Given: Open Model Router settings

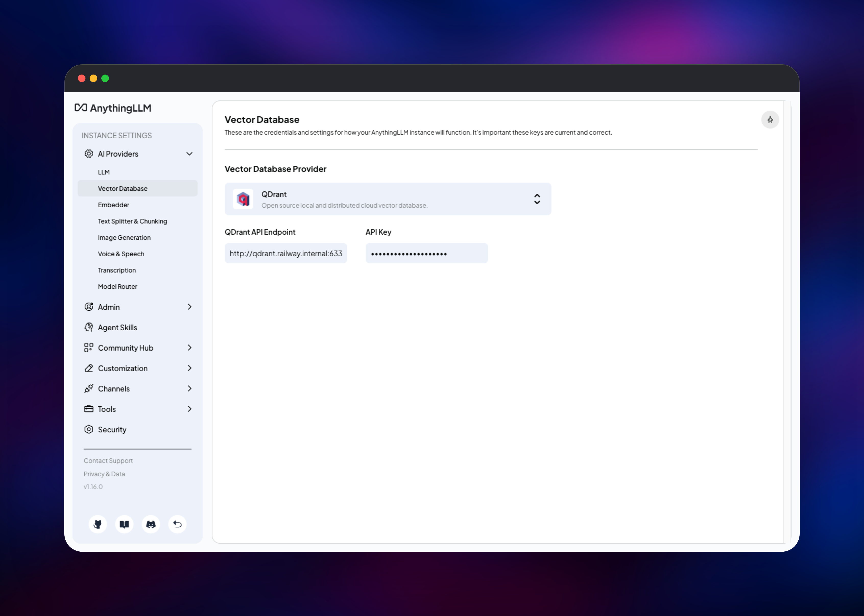Looking at the screenshot, I should (138, 286).
